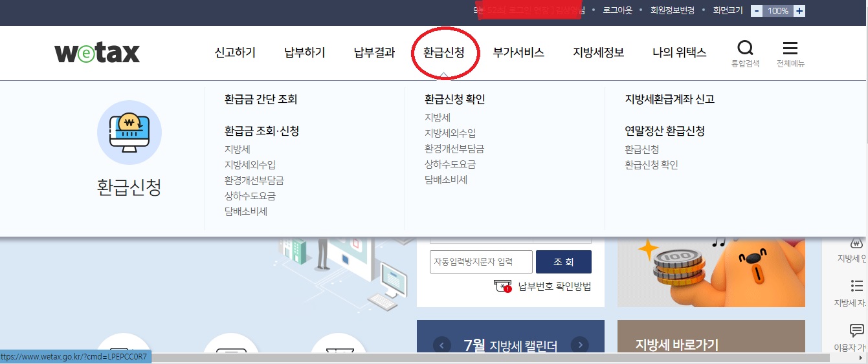Open the 이용자 가이드 speech-bubble sidebar icon
Image resolution: width=868 pixels, height=364 pixels.
[x=856, y=330]
